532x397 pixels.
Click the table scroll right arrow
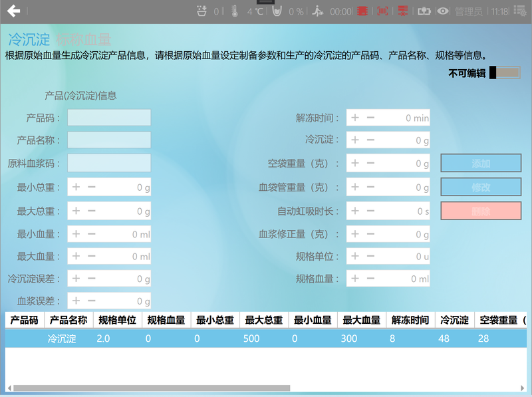tap(523, 388)
